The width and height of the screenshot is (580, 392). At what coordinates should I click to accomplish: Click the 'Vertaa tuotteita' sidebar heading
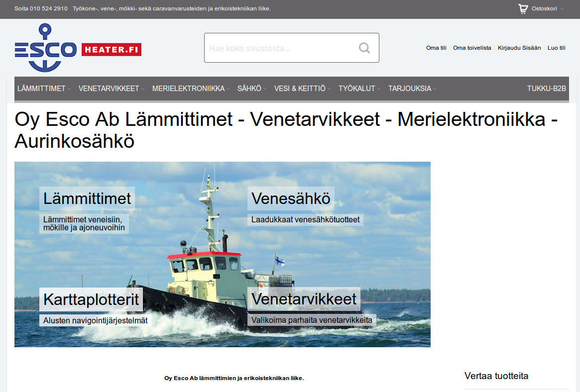[496, 376]
